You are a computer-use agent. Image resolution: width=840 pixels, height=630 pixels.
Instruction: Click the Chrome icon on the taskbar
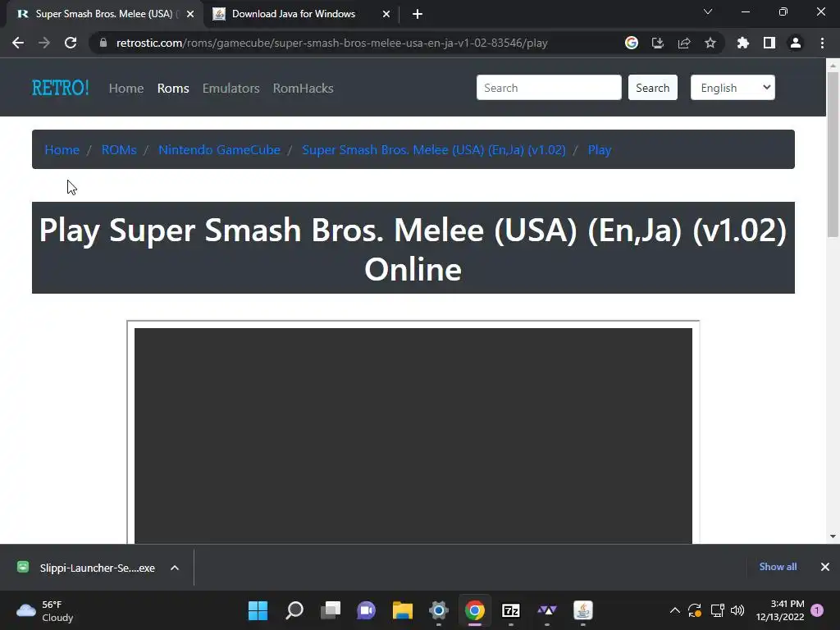[475, 610]
